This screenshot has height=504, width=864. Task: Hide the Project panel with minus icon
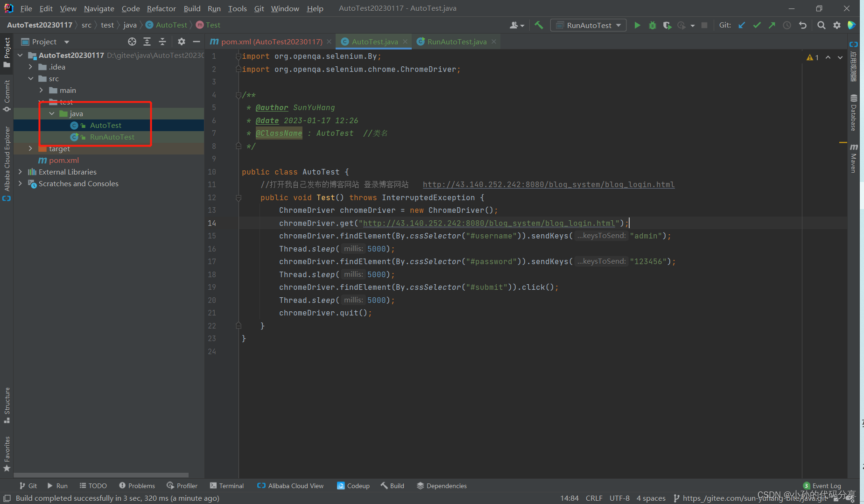tap(197, 42)
